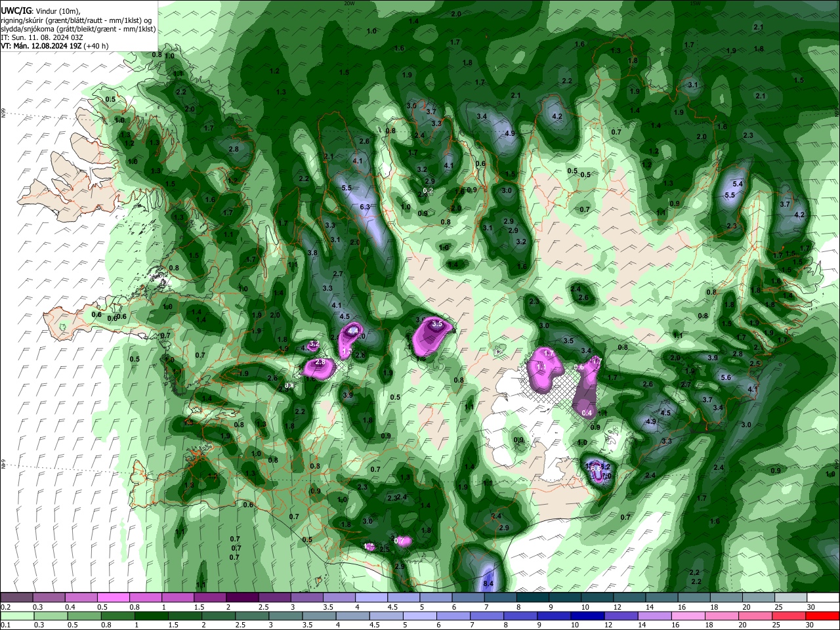This screenshot has width=840, height=630.
Task: Click the '8.4' precipitation value on the map
Action: coord(488,583)
